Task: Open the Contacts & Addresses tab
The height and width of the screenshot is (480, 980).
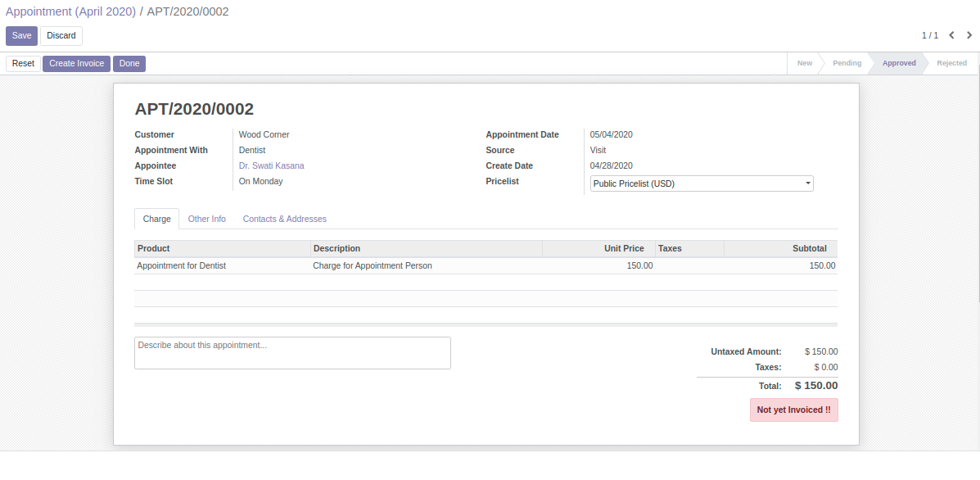Action: tap(284, 219)
